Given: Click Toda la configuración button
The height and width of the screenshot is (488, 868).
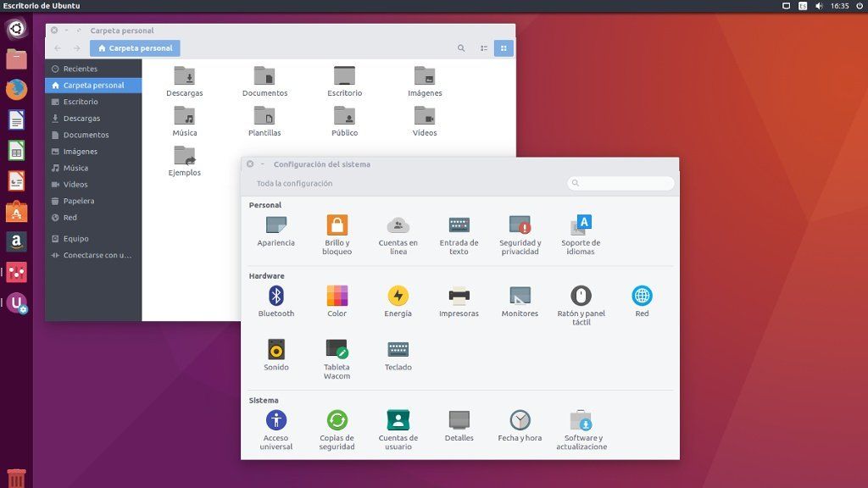Looking at the screenshot, I should pyautogui.click(x=294, y=183).
